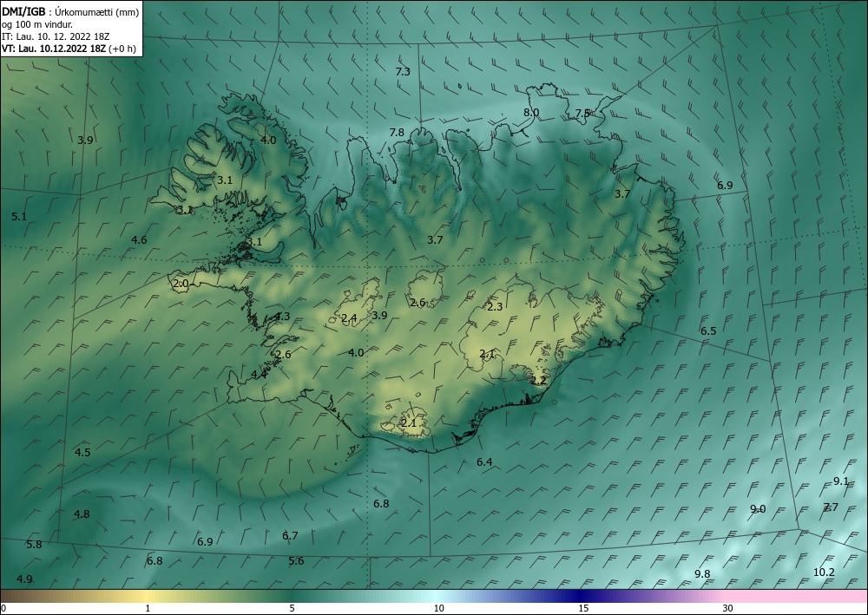The width and height of the screenshot is (868, 615).
Task: Click the title line 'DMI/IGB : Úrkomumætti (mm)'
Action: coord(70,11)
